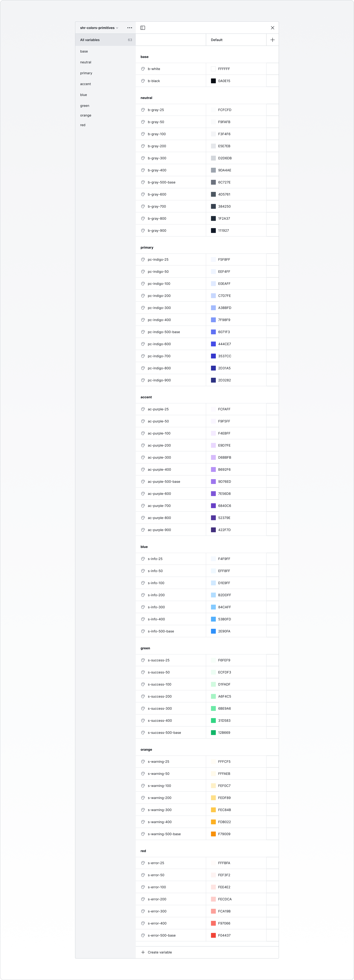The width and height of the screenshot is (354, 980).
Task: Open the color swatch for s-warning-500-base
Action: (214, 834)
